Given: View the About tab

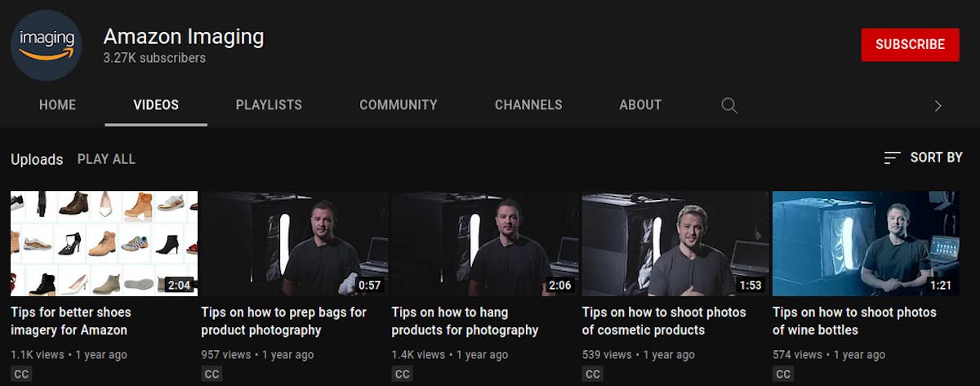Looking at the screenshot, I should pyautogui.click(x=640, y=105).
